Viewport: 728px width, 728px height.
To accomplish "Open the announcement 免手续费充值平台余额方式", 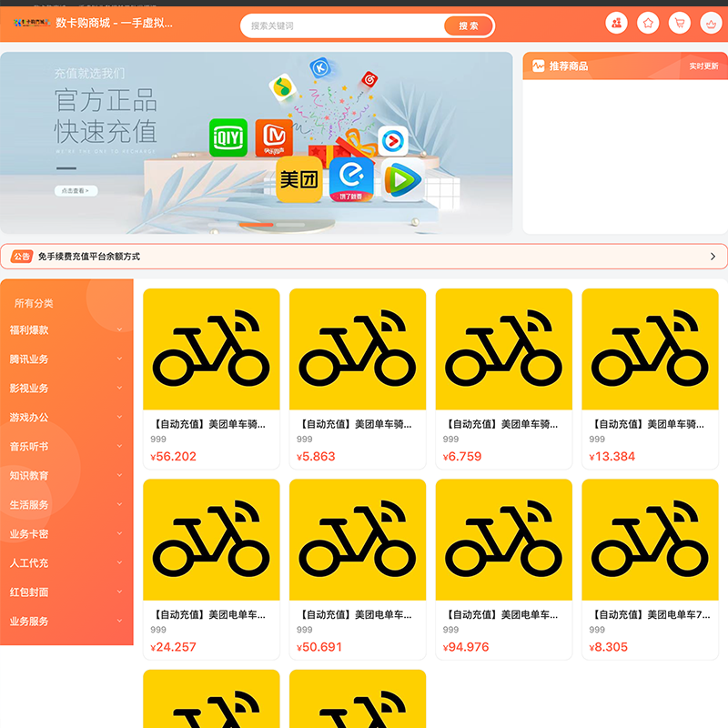I will pos(89,257).
